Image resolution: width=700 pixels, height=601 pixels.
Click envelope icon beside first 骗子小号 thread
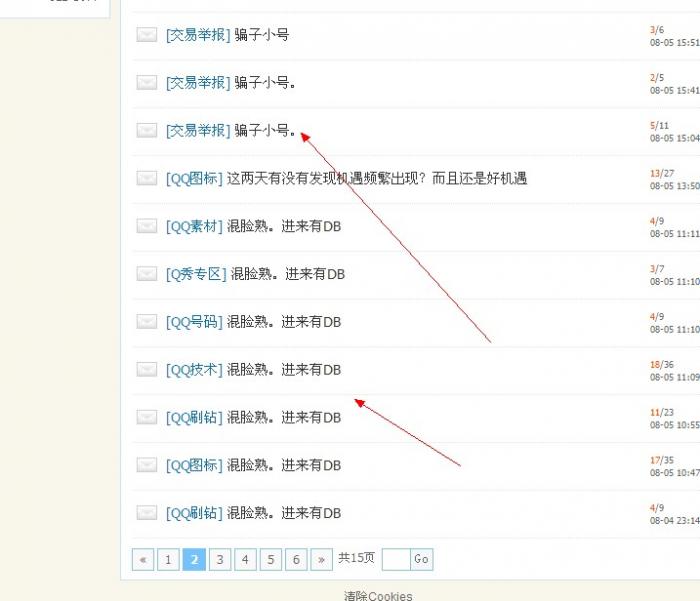tap(146, 34)
